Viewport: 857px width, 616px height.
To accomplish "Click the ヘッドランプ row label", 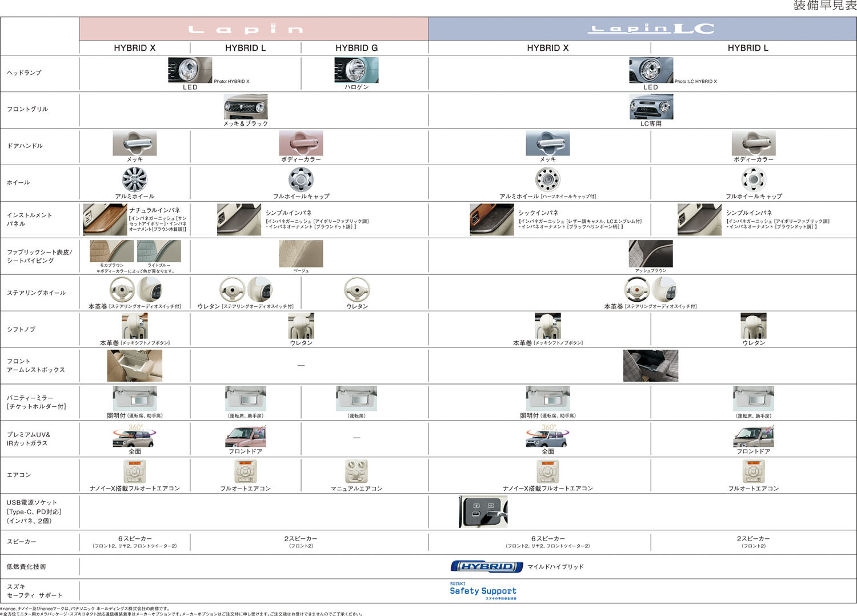I will tap(24, 73).
